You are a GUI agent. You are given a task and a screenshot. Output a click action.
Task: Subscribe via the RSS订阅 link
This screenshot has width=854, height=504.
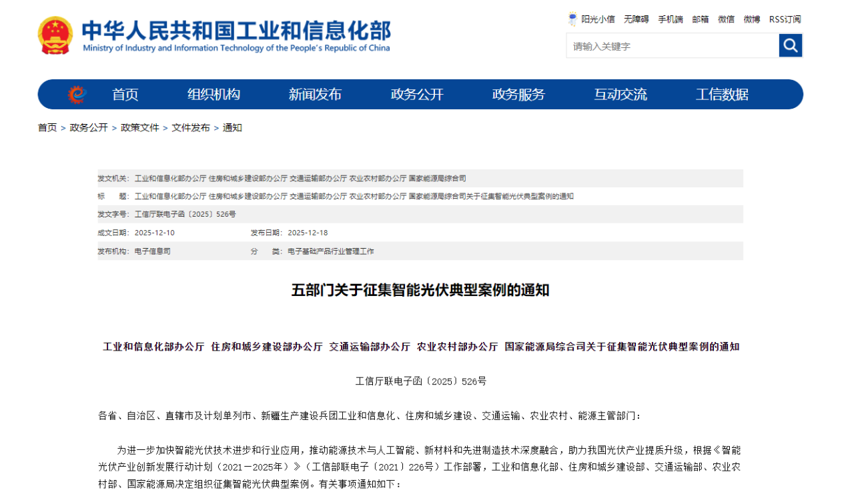click(x=785, y=19)
